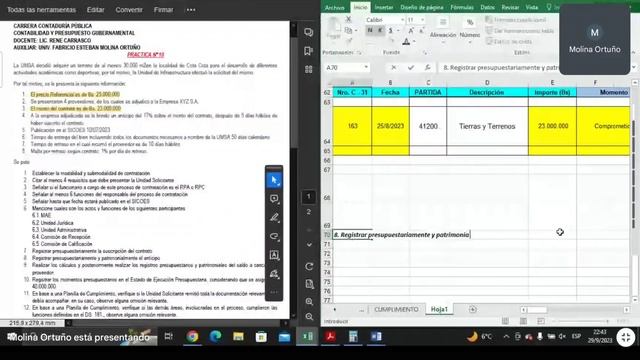Viewport: 640px width, 360px height.
Task: Open the Name Box A70 dropdown
Action: [x=366, y=67]
